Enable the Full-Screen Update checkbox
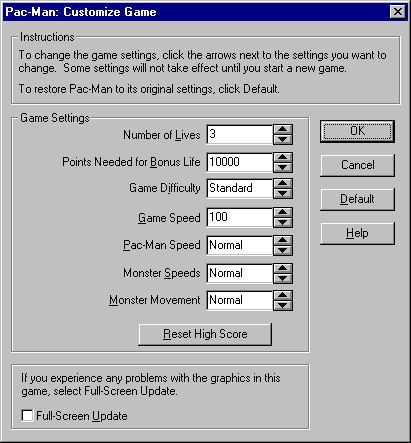Screen dimensions: 411x443 tap(27, 416)
